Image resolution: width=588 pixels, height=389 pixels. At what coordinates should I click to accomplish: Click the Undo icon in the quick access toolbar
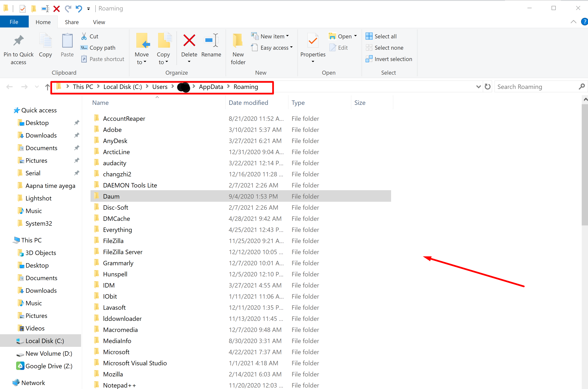(79, 8)
